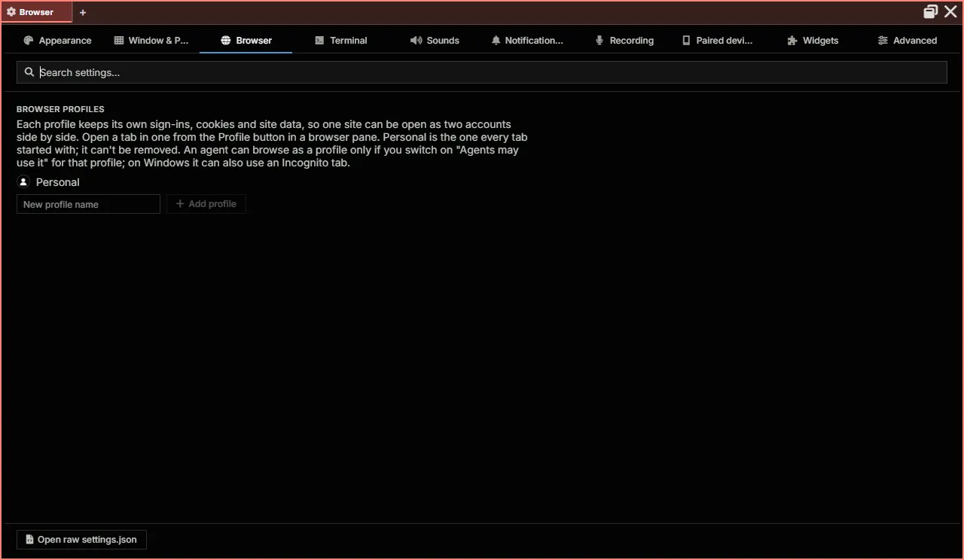
Task: Close the settings window
Action: coord(950,11)
